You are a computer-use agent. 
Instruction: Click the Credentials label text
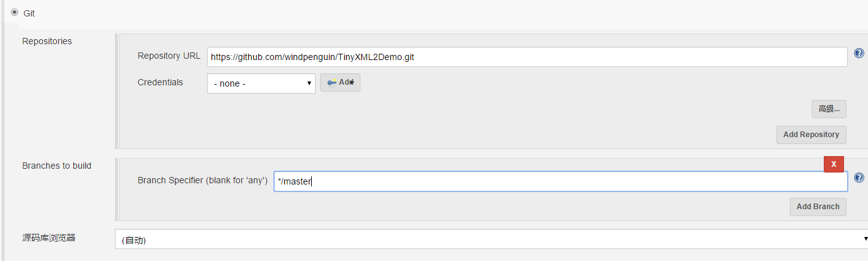coord(160,82)
